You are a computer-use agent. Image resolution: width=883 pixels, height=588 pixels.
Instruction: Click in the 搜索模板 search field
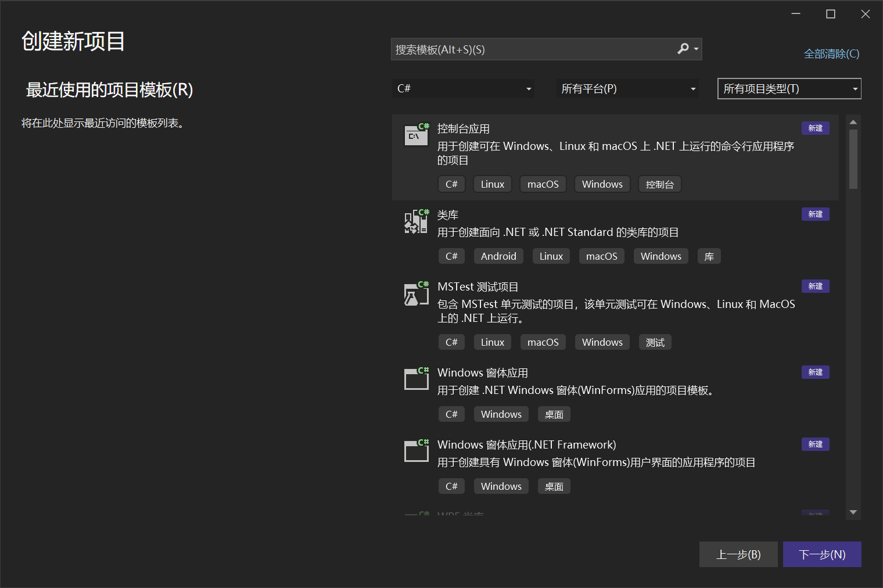532,50
